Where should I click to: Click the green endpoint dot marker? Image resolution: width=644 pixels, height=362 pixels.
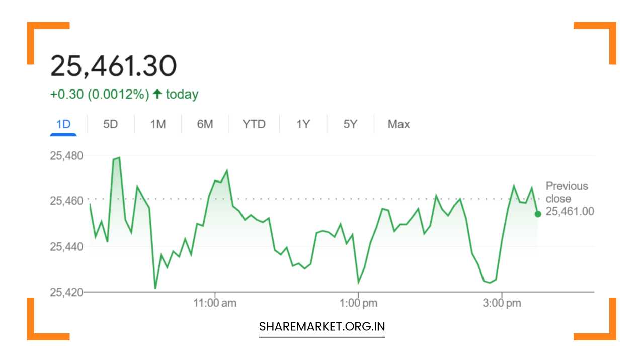click(537, 213)
